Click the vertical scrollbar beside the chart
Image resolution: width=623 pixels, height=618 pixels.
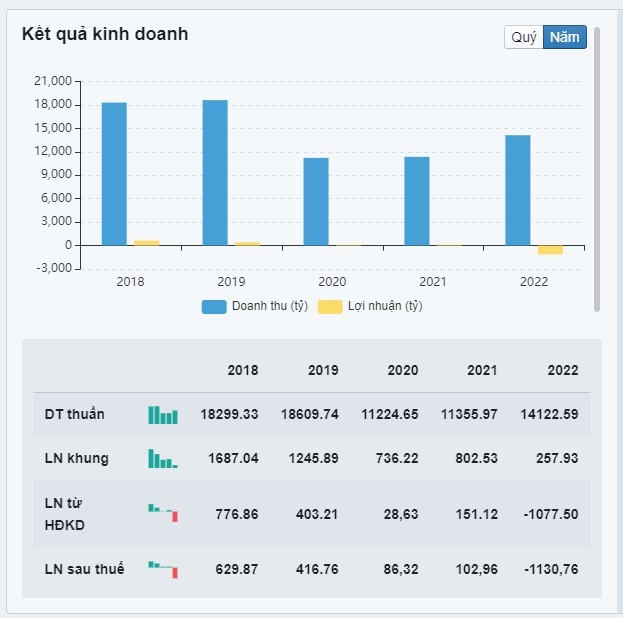(x=597, y=168)
